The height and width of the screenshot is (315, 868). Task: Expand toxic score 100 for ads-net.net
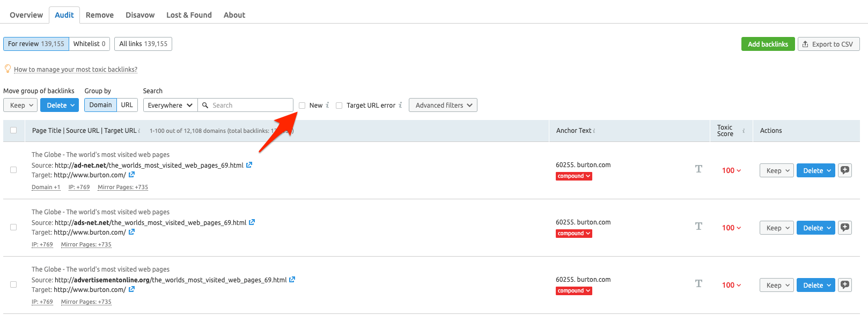click(731, 228)
